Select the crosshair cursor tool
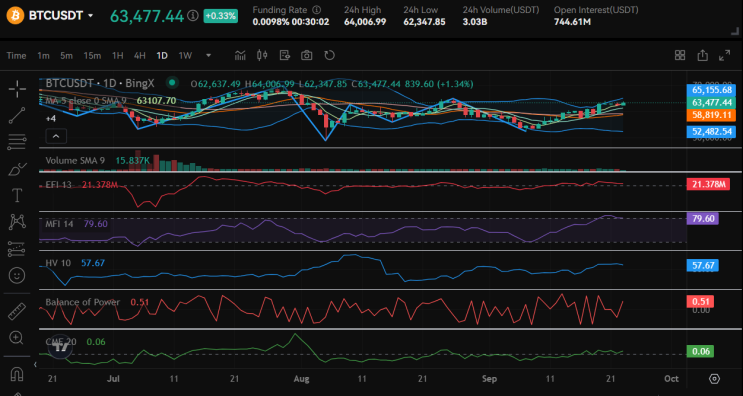The image size is (743, 396). point(17,89)
